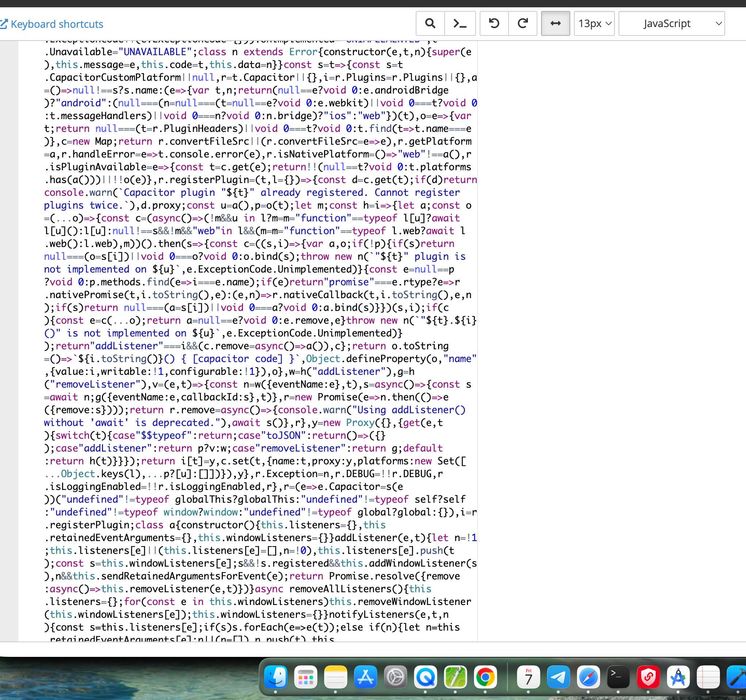Open the lined-paper TextEdit icon in the dock
The image size is (746, 700).
[708, 677]
